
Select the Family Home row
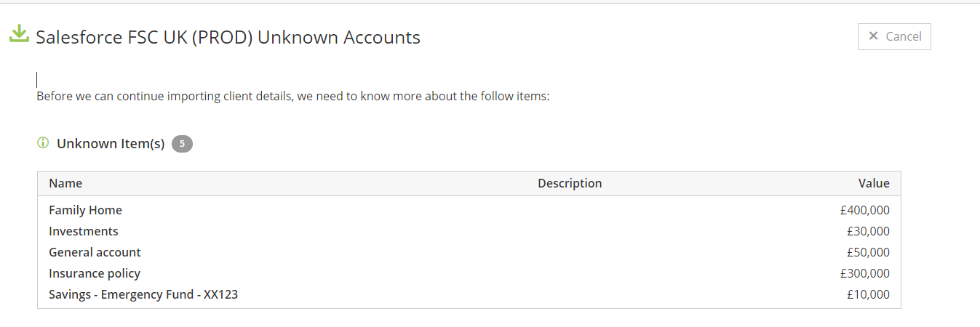tap(469, 210)
